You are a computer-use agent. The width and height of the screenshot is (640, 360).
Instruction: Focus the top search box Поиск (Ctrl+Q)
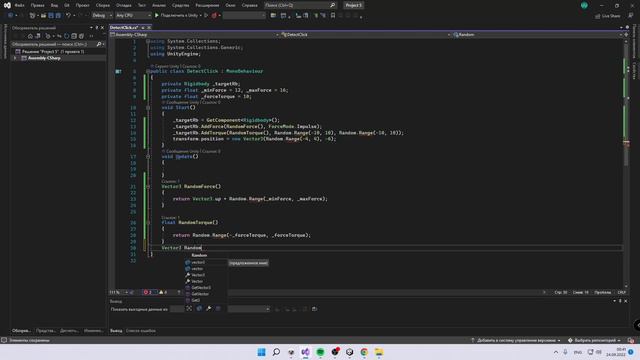click(300, 5)
